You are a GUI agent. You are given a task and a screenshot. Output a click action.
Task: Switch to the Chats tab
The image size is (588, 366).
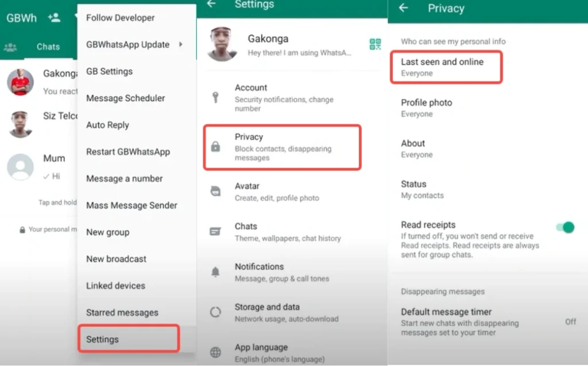[x=48, y=47]
